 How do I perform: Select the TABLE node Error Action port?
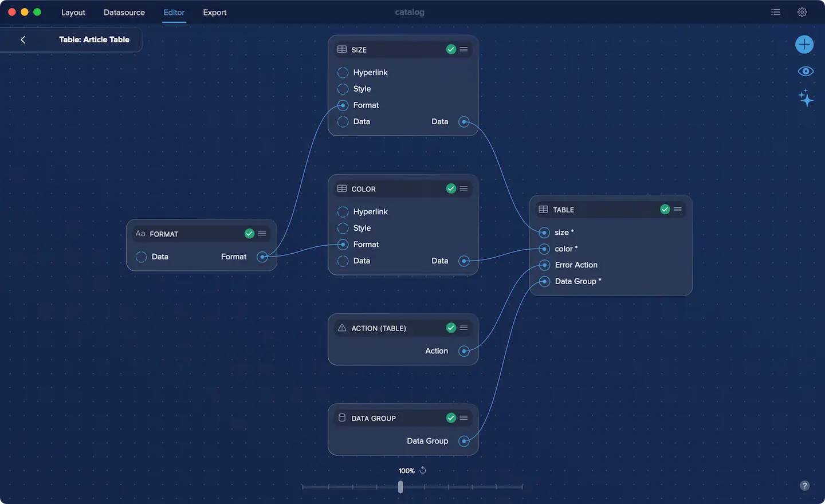(x=544, y=265)
